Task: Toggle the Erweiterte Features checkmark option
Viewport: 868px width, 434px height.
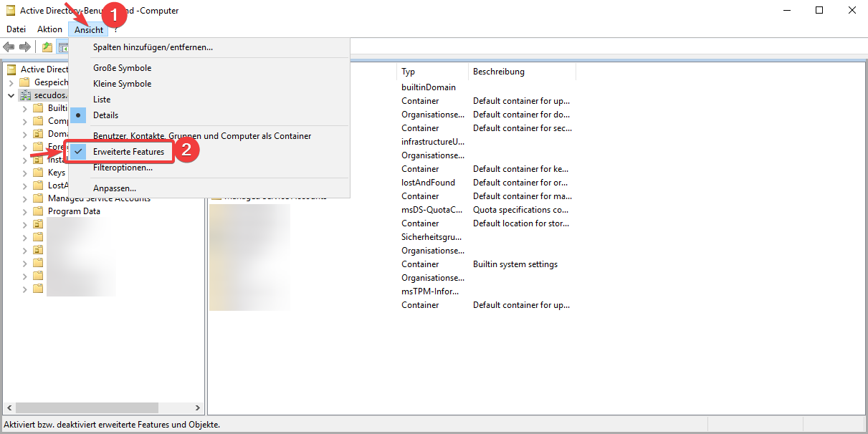Action: pos(128,152)
